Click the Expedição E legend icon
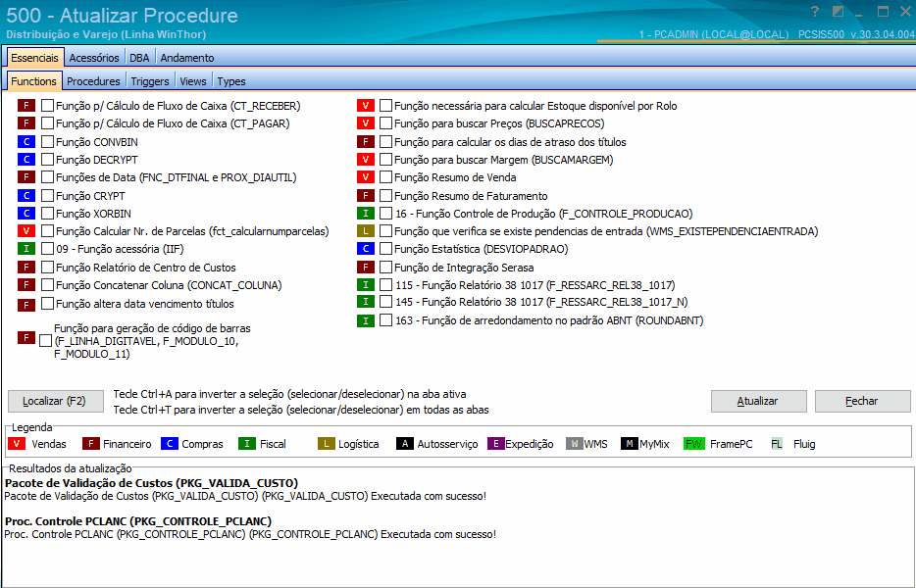916x588 pixels. coord(496,444)
